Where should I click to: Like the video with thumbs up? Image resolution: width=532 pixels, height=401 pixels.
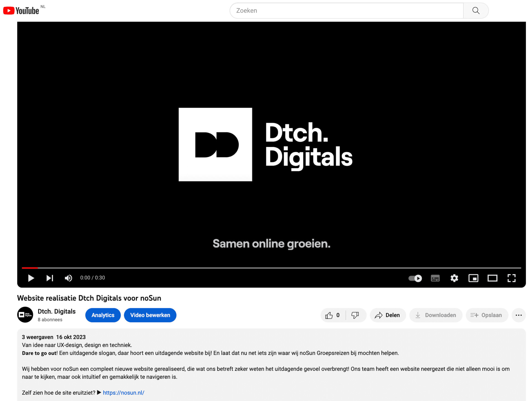pyautogui.click(x=333, y=315)
